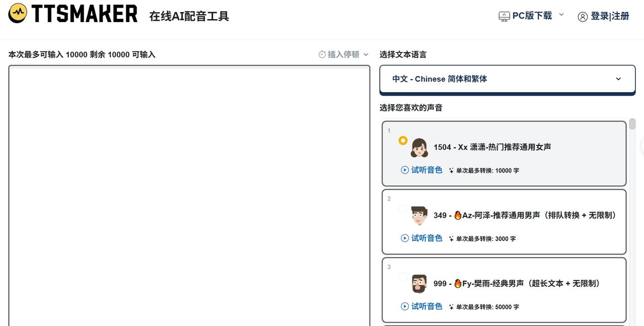
Task: Click the clock icon next to 插入停顿
Action: 320,54
